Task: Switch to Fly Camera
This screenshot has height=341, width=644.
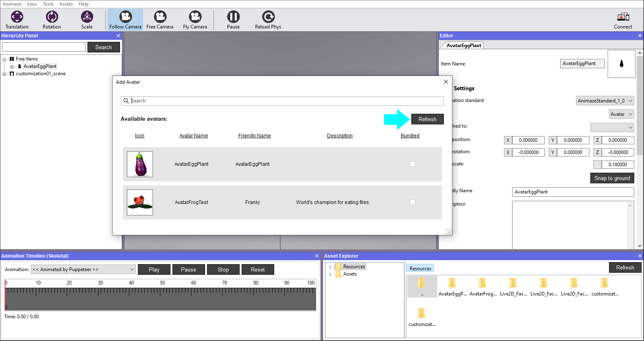Action: click(195, 20)
